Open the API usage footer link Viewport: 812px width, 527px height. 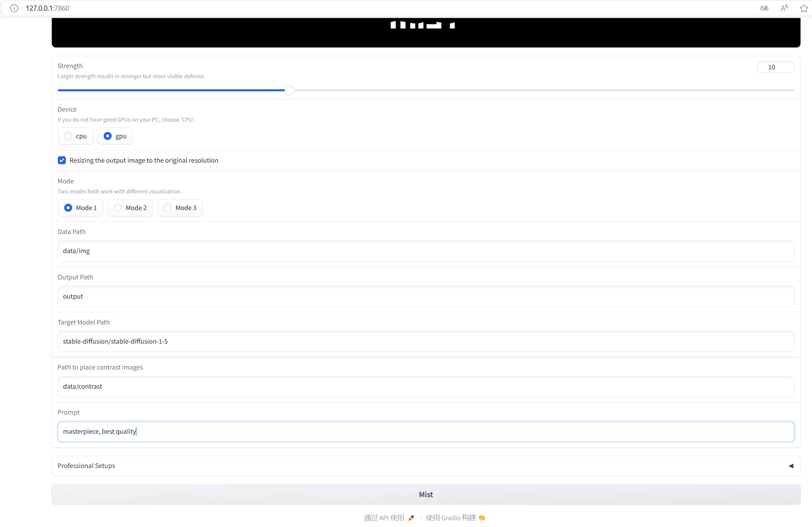click(384, 518)
